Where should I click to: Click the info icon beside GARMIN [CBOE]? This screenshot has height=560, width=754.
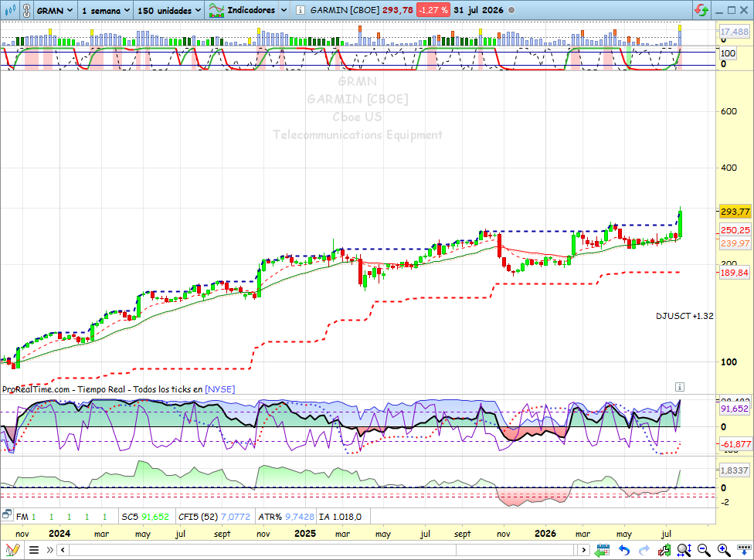pos(300,10)
